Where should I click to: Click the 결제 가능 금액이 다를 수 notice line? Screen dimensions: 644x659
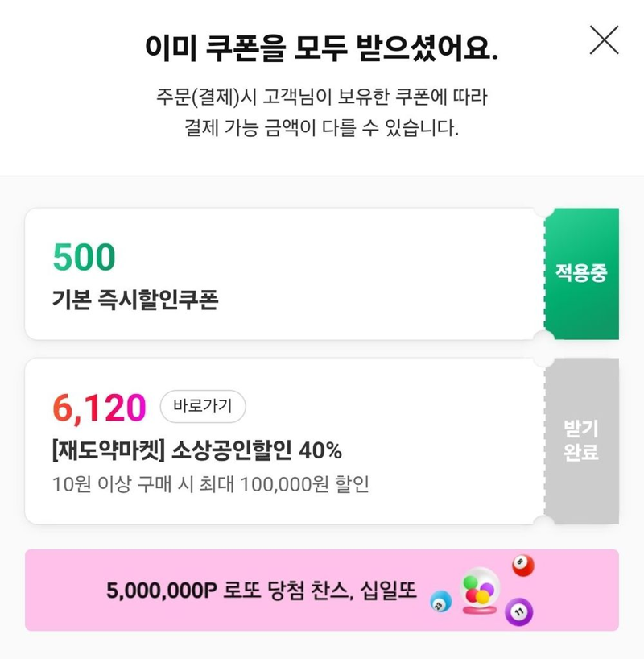[x=321, y=128]
